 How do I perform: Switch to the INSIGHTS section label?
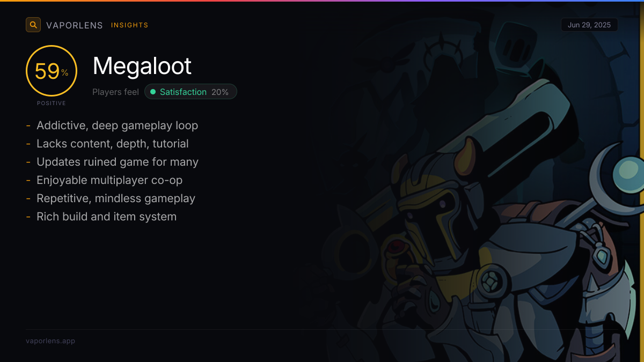point(130,25)
